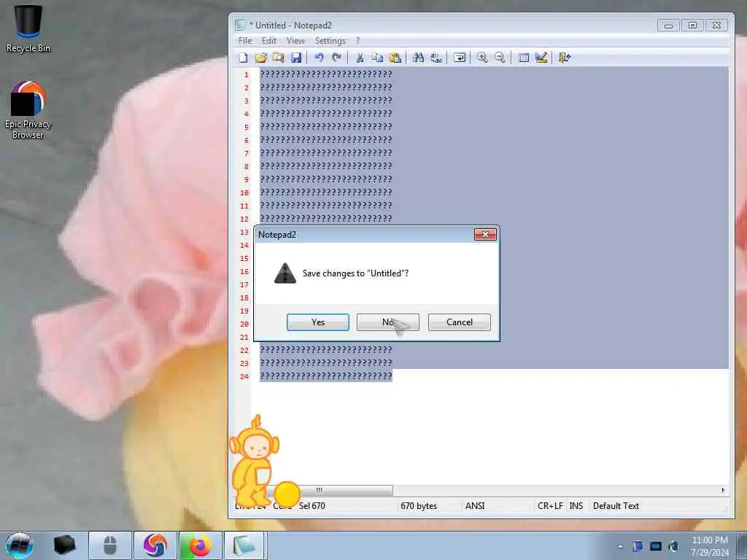Click the horizontal scrollbar right arrow

click(x=723, y=490)
